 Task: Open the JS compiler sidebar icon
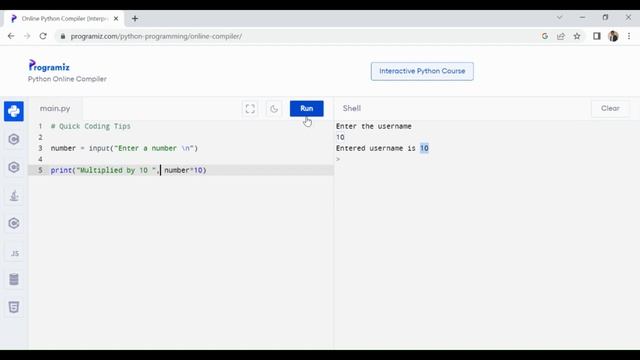tap(15, 253)
